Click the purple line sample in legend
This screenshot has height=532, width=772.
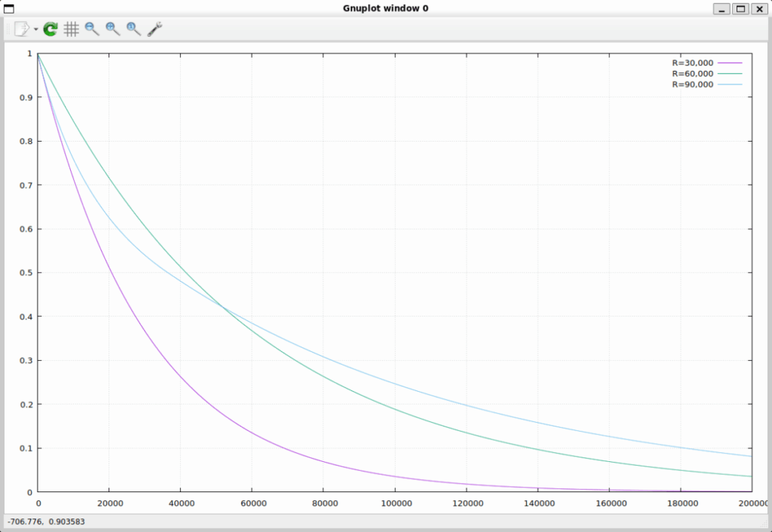(730, 63)
